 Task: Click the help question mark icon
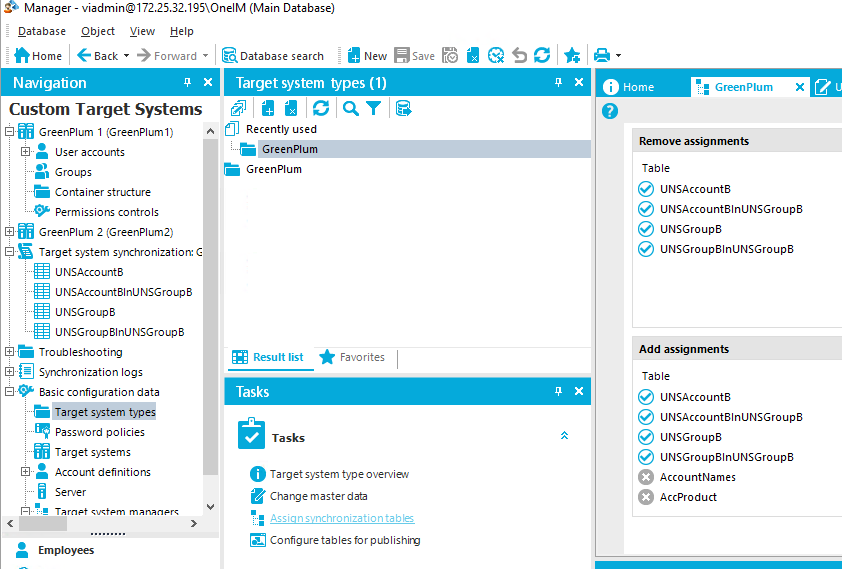point(610,111)
